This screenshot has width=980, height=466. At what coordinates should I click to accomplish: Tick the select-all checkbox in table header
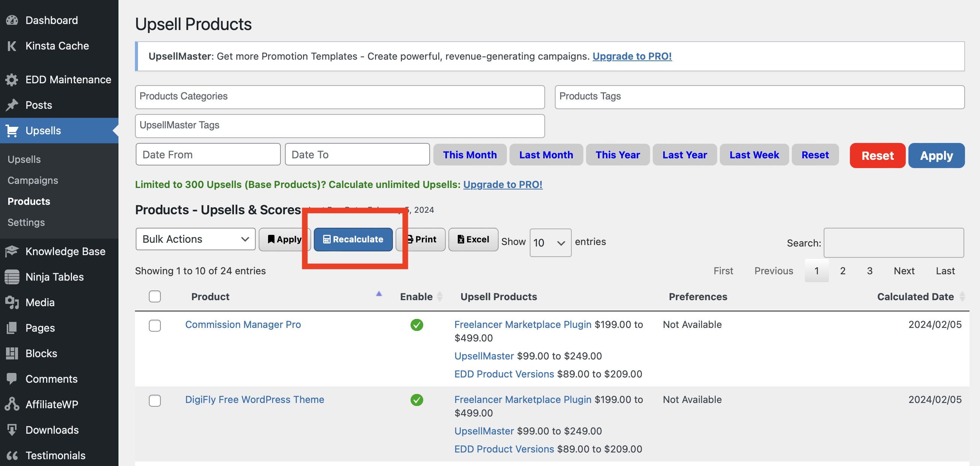154,296
